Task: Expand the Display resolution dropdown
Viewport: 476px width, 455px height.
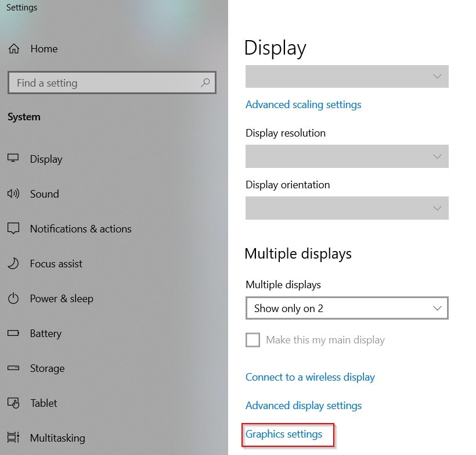Action: 347,156
